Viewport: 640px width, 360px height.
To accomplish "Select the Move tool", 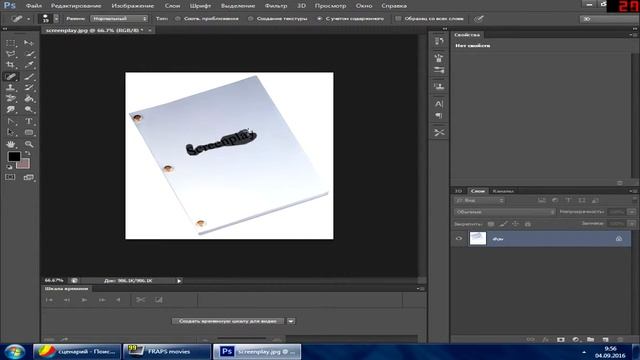I will (x=29, y=42).
